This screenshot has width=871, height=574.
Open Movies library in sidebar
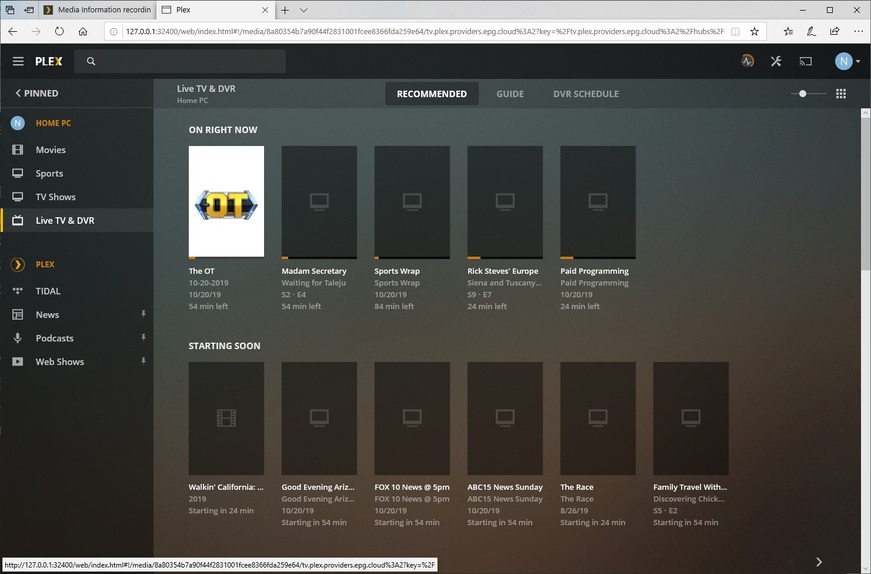[x=77, y=149]
